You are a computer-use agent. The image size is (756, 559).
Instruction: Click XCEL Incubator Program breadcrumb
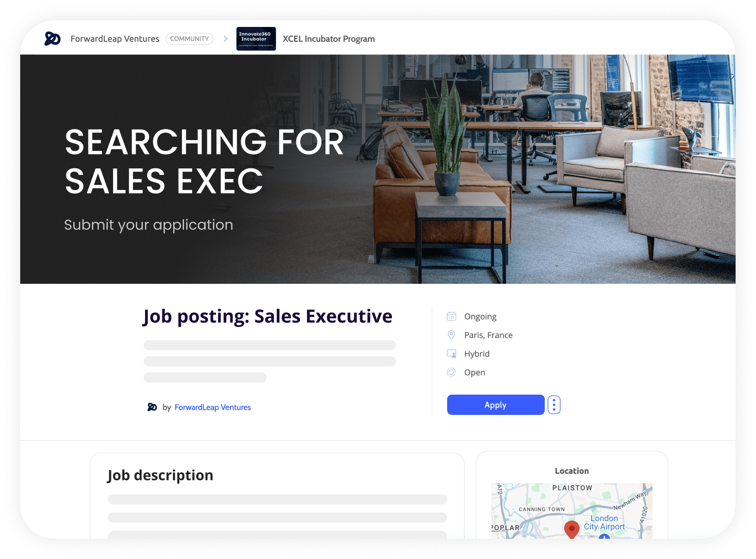click(329, 39)
